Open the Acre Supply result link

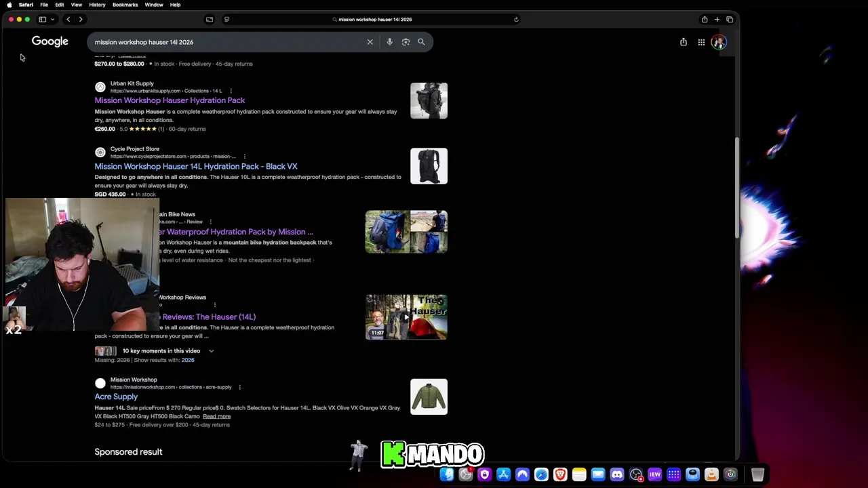116,396
